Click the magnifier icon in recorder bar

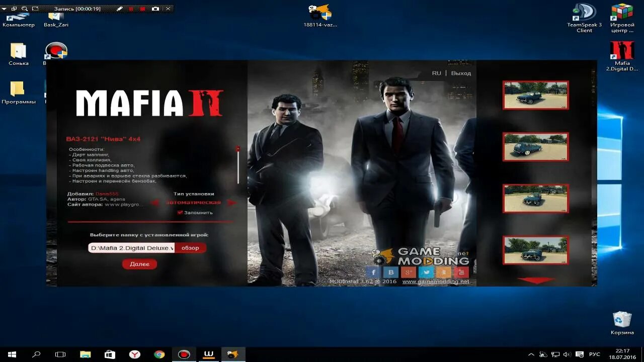coord(24,9)
